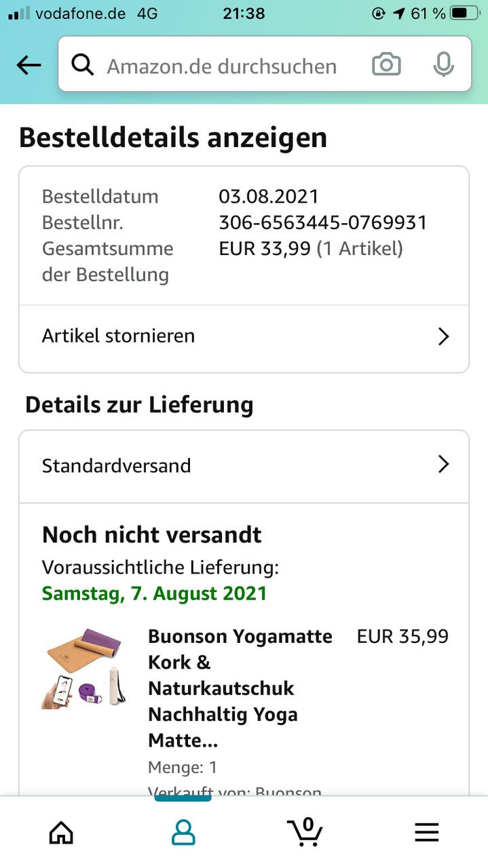Tap the back arrow icon
Screen dimensions: 488x868
tap(29, 65)
